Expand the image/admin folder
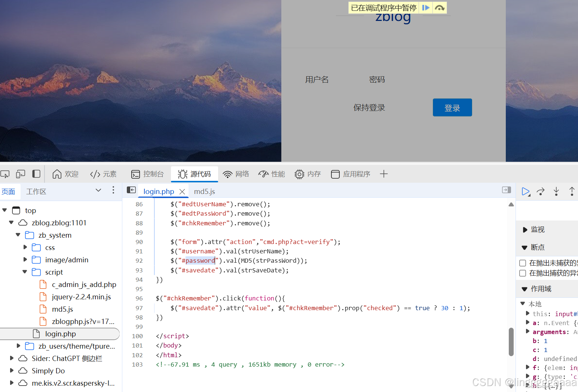 (x=25, y=260)
